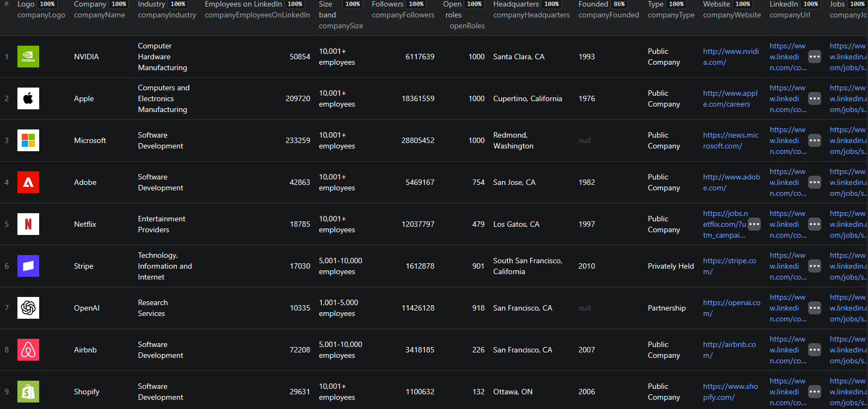This screenshot has width=868, height=409.
Task: Open the Stripe logo image
Action: click(x=28, y=266)
